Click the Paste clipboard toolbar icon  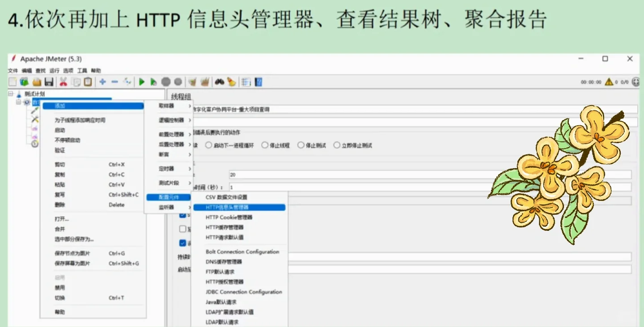[88, 82]
